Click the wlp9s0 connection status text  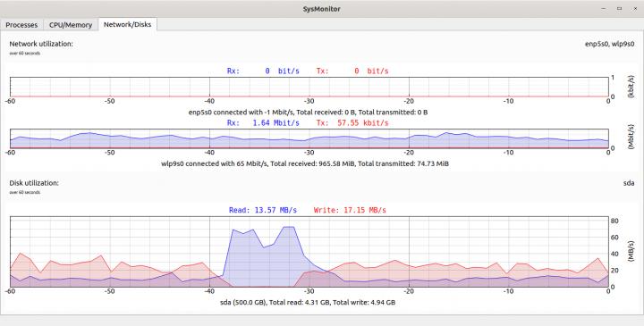(x=305, y=163)
